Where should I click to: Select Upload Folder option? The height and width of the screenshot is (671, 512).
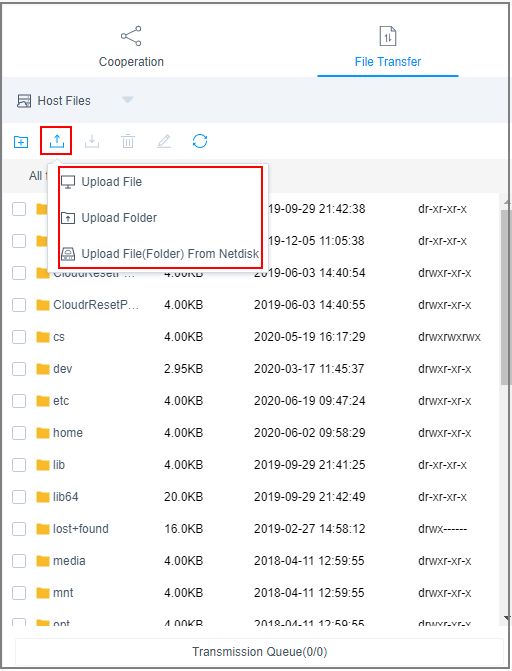point(119,218)
